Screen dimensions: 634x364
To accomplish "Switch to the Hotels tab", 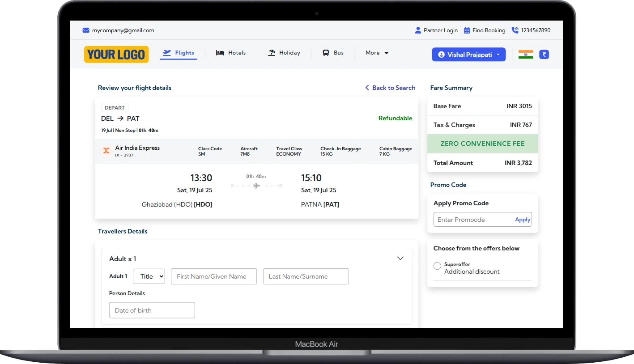I will click(x=231, y=53).
